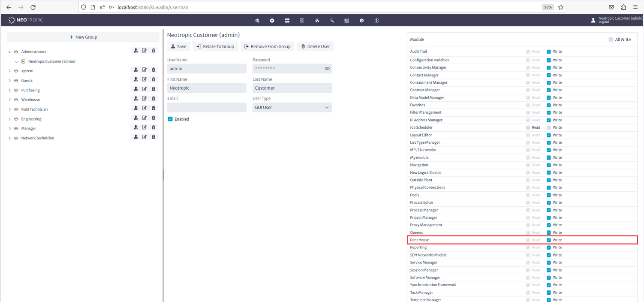Click the magic wand icon in the toolbar
Viewport: 644px width, 302px height.
tap(331, 20)
